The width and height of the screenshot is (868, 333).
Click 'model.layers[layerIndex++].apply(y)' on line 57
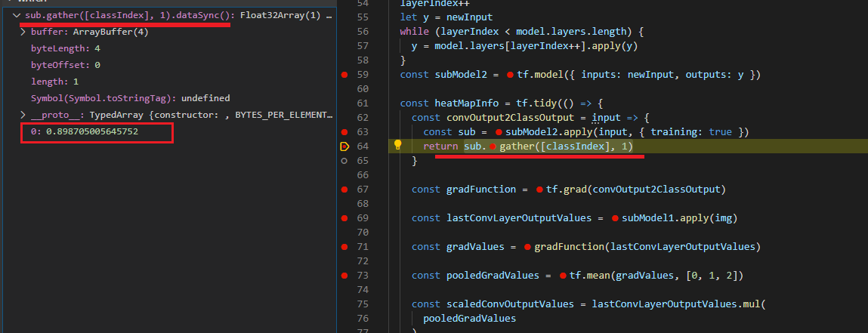[x=536, y=46]
